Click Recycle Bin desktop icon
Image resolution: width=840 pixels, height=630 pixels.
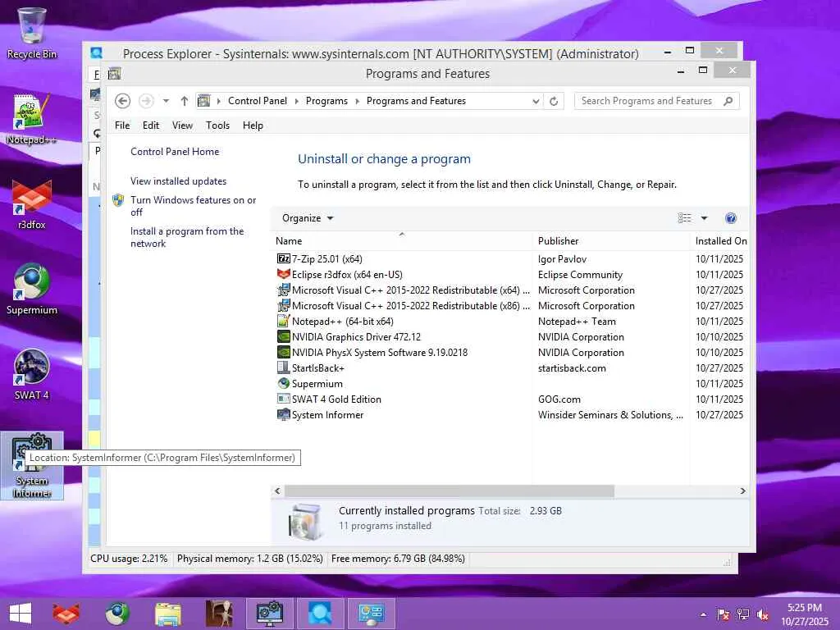(32, 32)
